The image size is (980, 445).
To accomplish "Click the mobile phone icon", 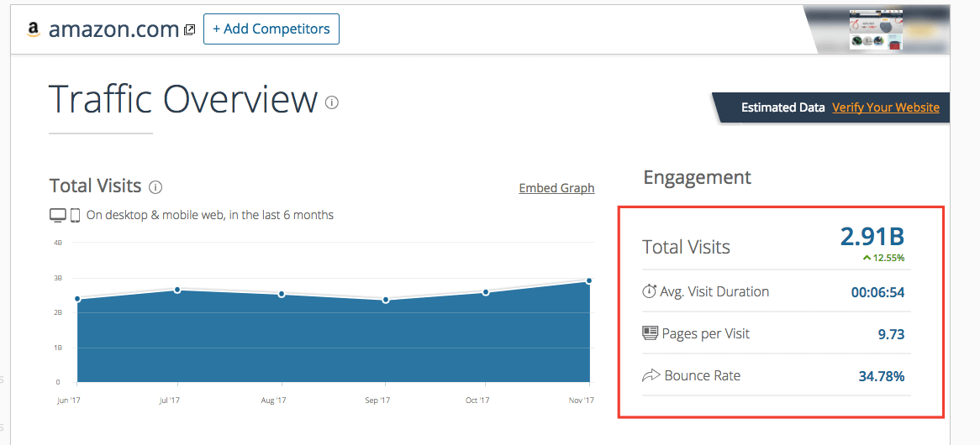I will pyautogui.click(x=75, y=215).
